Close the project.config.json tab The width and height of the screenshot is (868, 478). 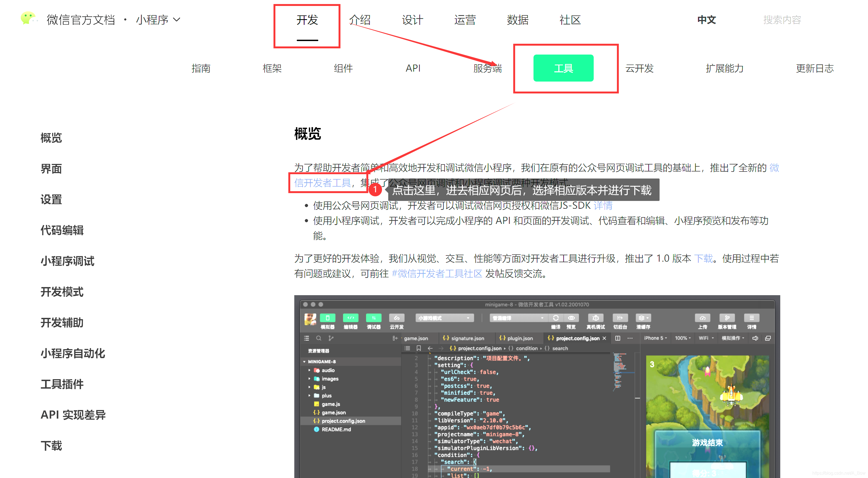pyautogui.click(x=604, y=338)
